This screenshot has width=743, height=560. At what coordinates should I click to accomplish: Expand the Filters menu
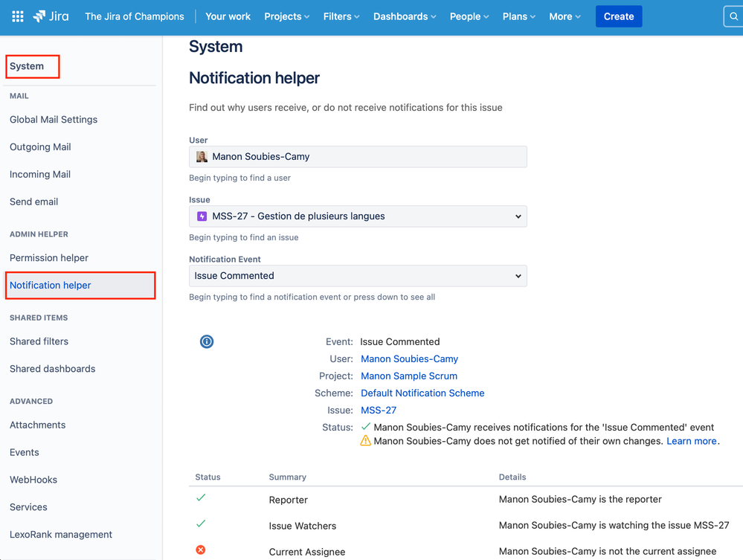(x=341, y=16)
